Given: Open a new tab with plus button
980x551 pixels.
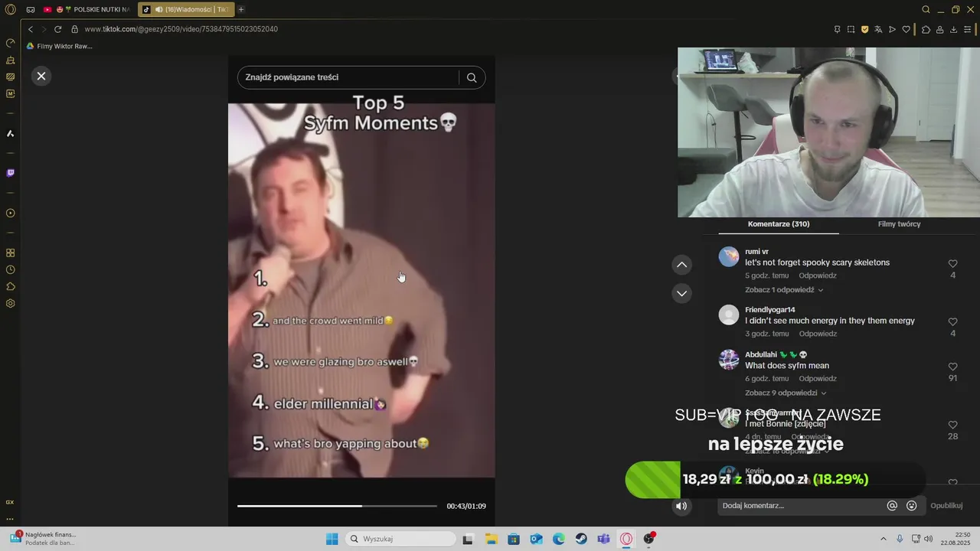Looking at the screenshot, I should coord(241,9).
